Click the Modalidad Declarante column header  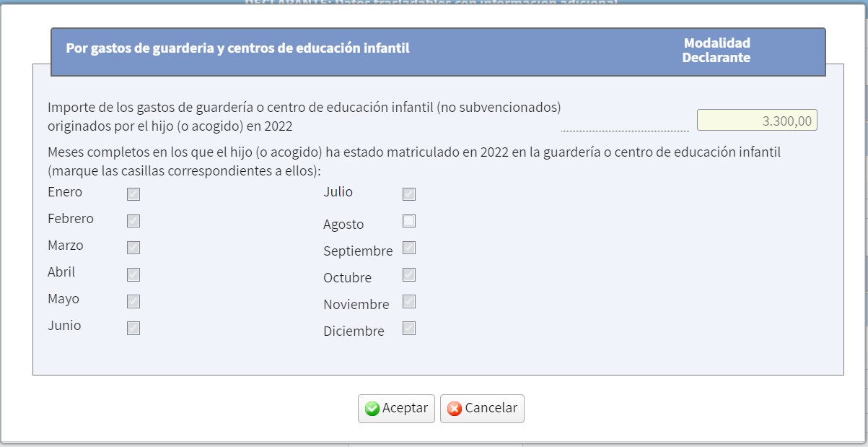click(716, 51)
